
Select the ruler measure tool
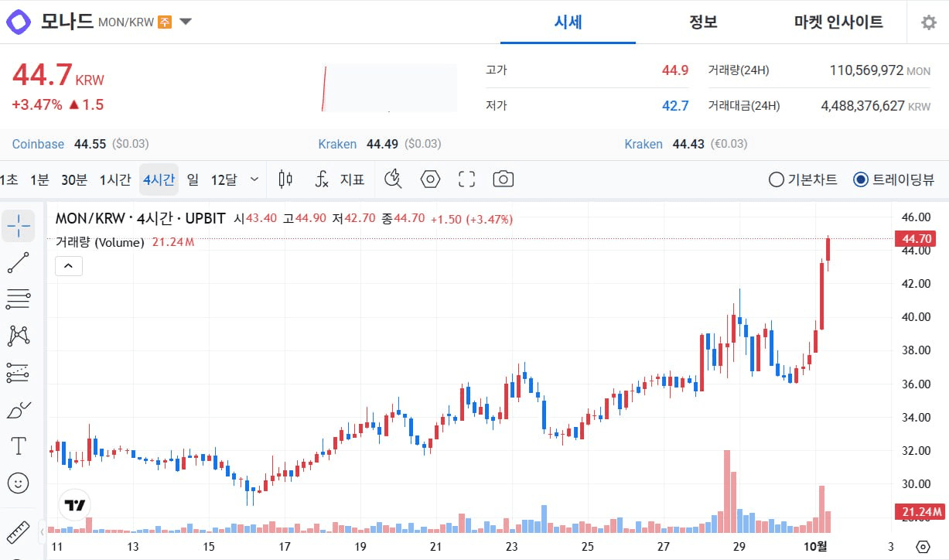click(19, 532)
